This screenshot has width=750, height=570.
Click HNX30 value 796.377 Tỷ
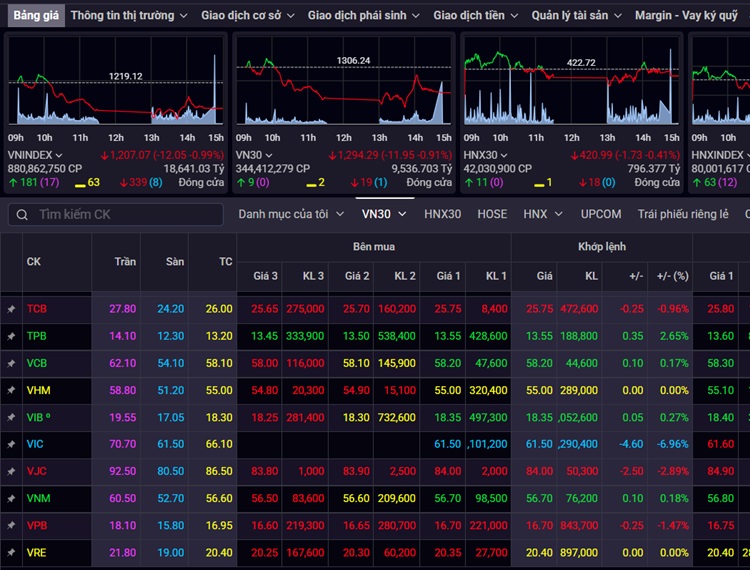click(654, 169)
